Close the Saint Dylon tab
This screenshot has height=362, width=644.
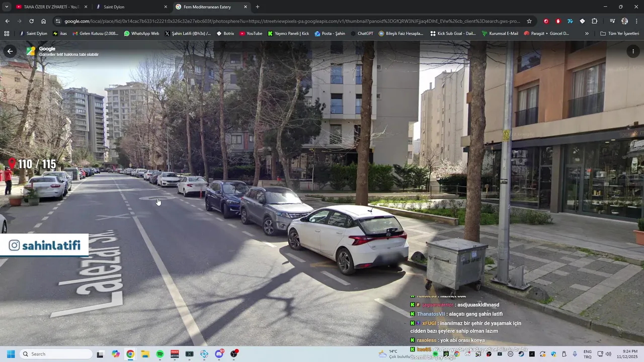(x=166, y=7)
